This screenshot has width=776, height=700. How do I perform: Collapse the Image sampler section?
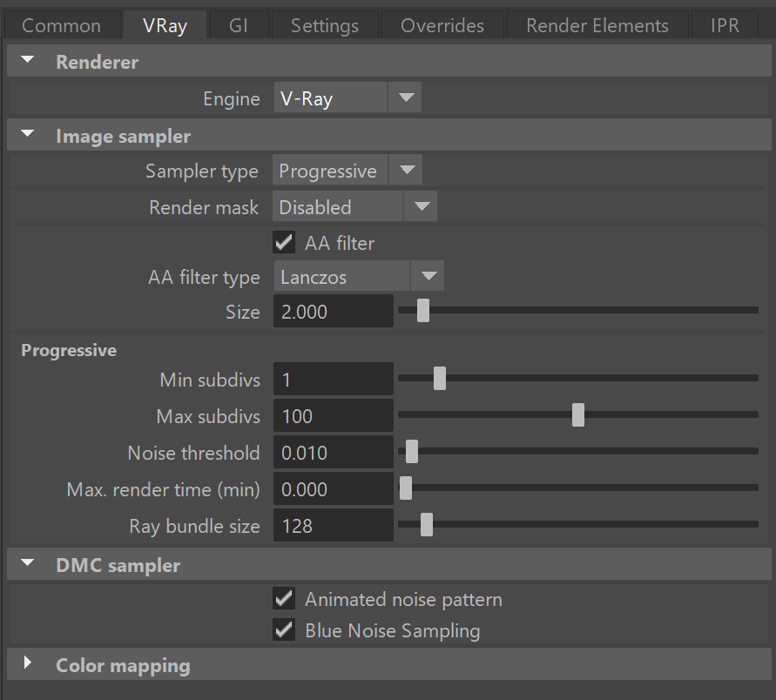[x=28, y=134]
